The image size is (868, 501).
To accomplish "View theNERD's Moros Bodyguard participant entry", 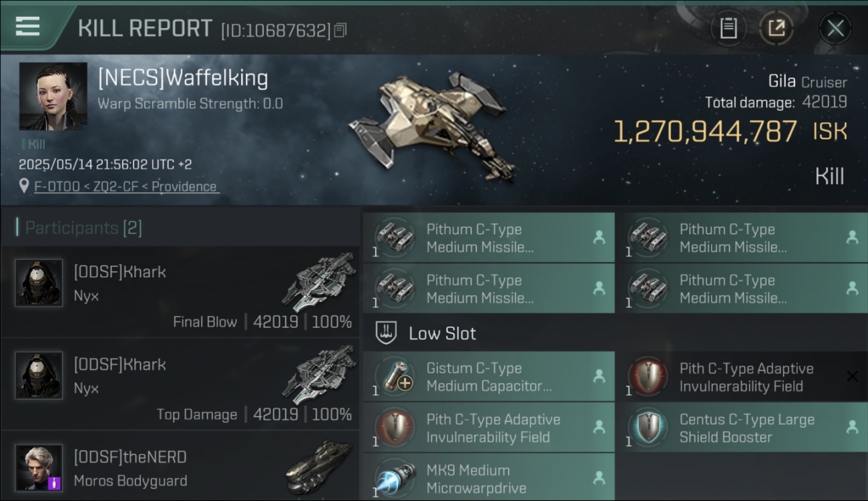I will (180, 466).
